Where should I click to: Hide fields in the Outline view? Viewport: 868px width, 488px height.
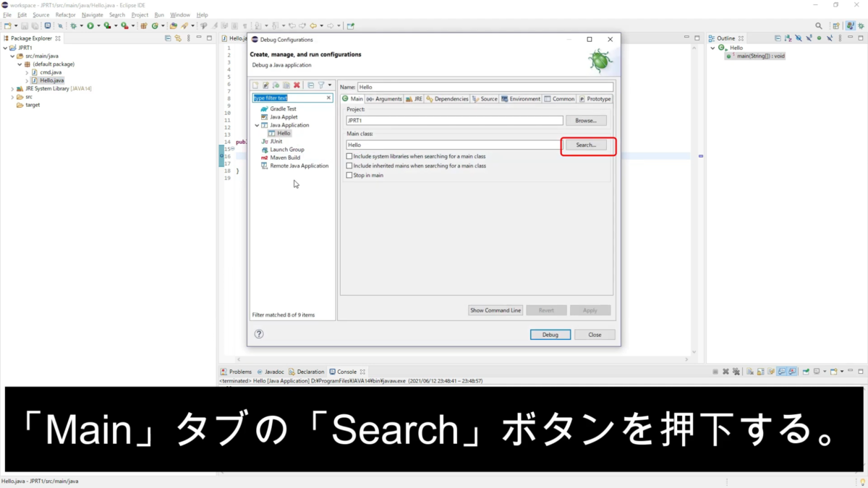tap(799, 38)
